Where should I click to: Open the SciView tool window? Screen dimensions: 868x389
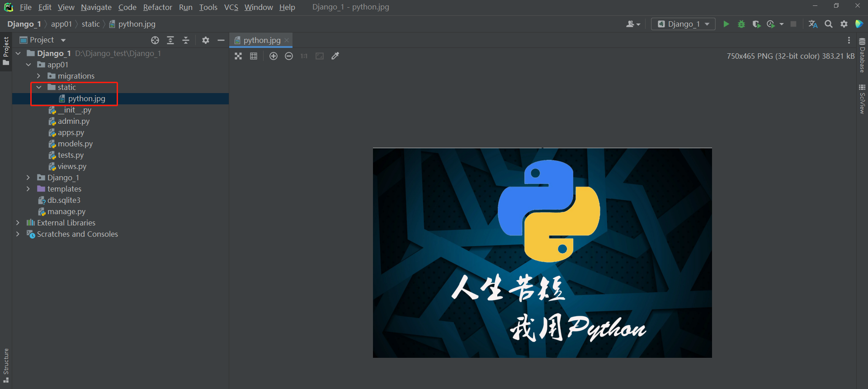coord(862,99)
